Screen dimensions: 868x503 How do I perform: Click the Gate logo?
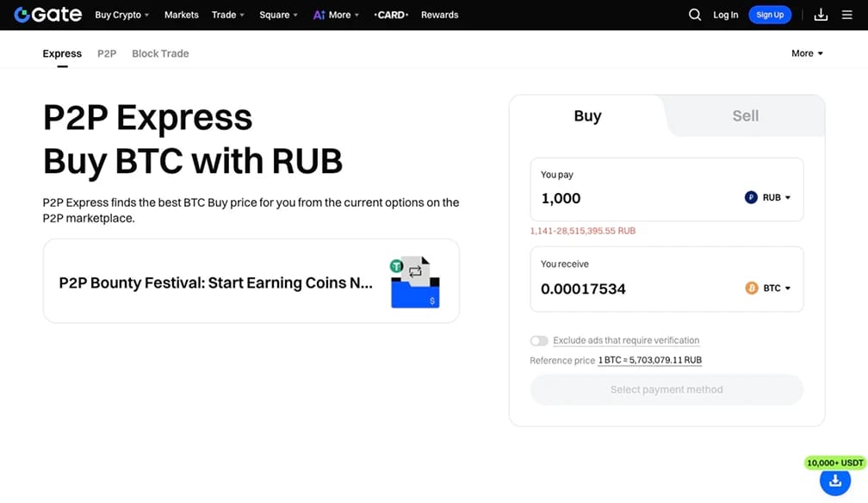click(47, 15)
